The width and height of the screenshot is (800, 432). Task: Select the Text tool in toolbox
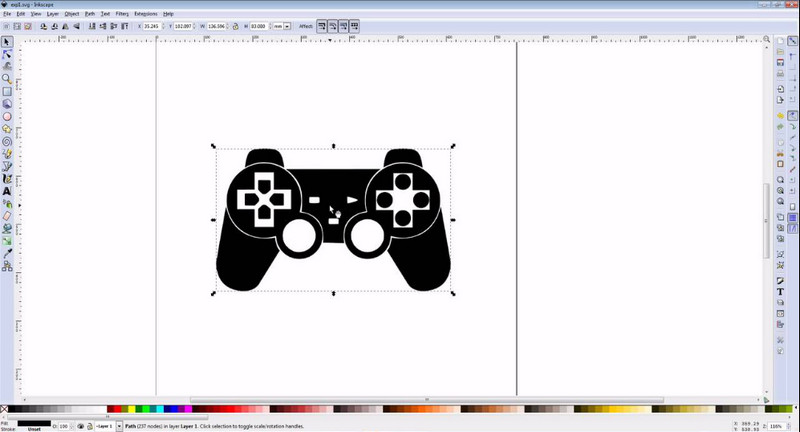point(7,191)
